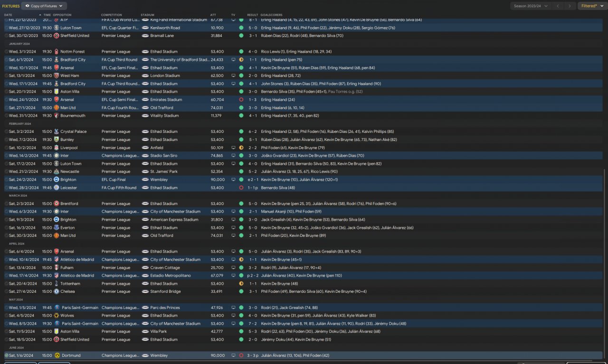The height and width of the screenshot is (364, 608).
Task: Select the row circle for Sat, 30/12/2023
Action: click(6, 36)
